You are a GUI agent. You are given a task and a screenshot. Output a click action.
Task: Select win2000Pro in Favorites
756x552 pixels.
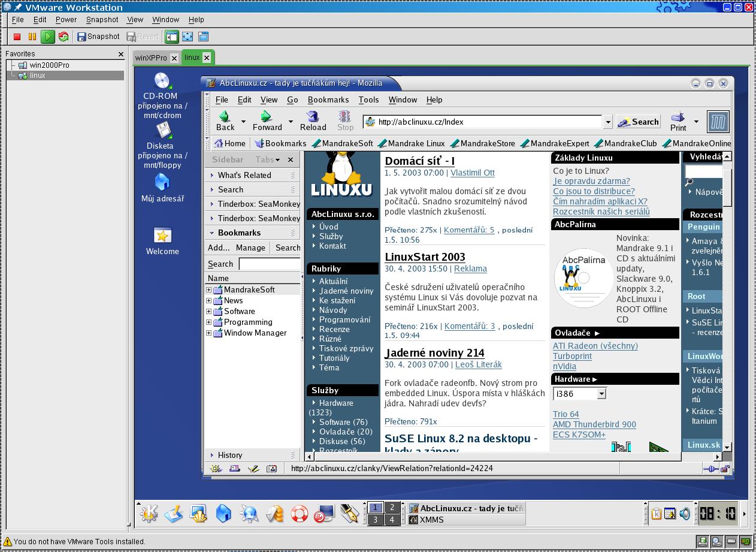[50, 65]
